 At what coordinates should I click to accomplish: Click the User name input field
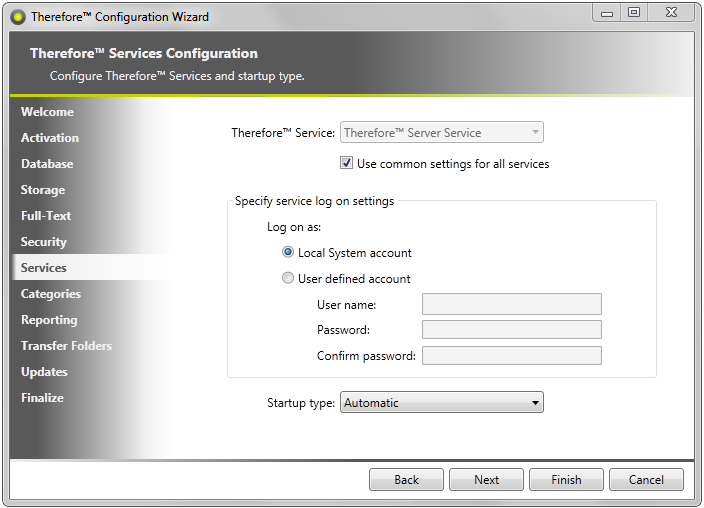pos(512,304)
